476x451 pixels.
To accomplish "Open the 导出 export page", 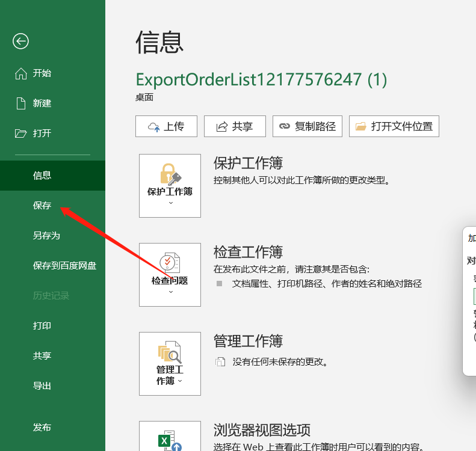I will click(42, 386).
